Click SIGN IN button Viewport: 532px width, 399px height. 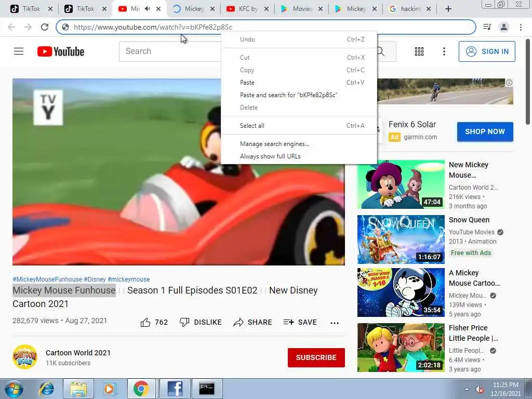487,51
